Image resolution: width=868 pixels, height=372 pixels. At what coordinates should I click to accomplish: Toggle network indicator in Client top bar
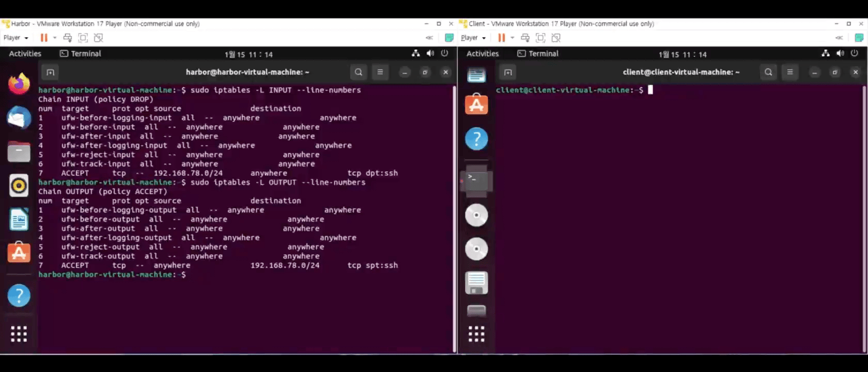[x=826, y=54]
